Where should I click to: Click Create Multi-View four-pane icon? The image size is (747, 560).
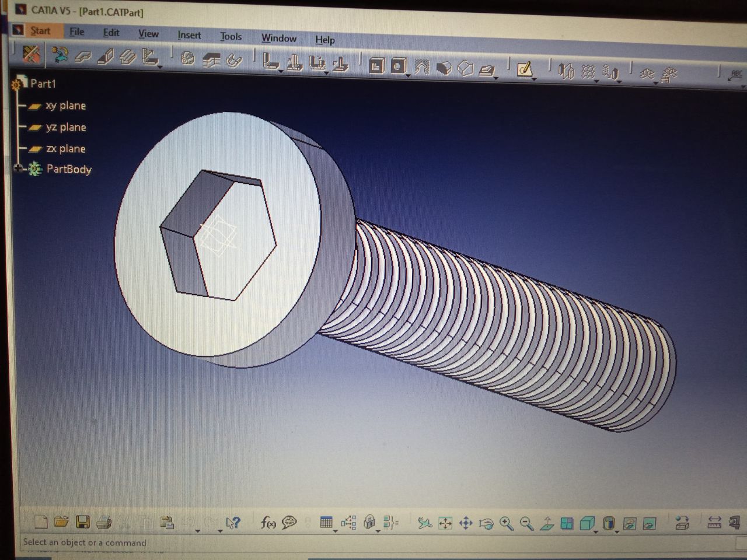567,524
